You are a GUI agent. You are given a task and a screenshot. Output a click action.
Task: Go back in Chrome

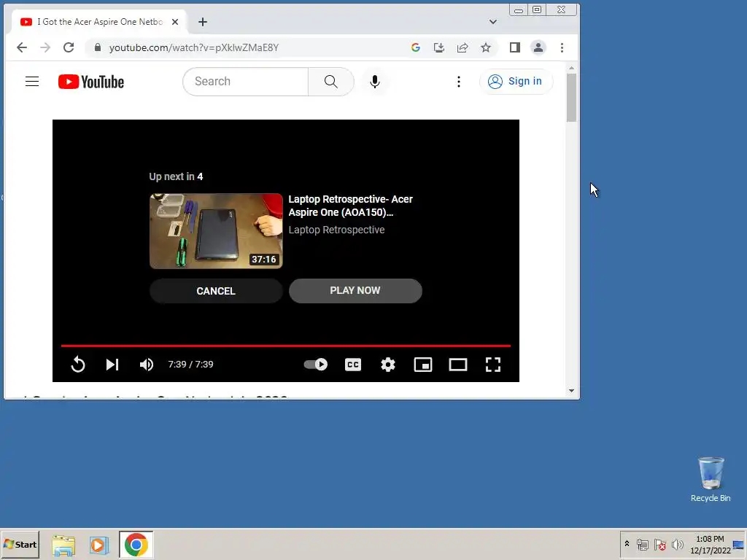pos(22,47)
